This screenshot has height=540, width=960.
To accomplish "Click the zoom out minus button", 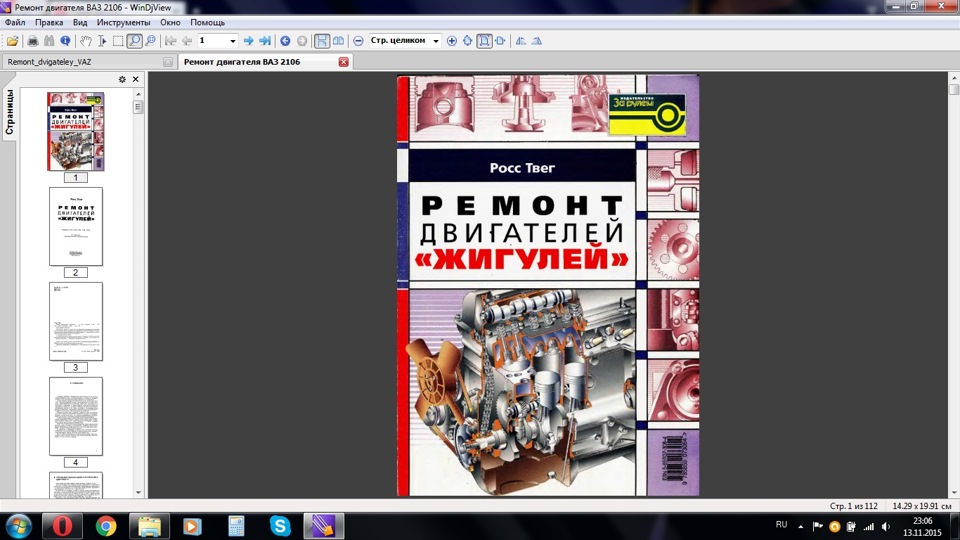I will pos(358,41).
